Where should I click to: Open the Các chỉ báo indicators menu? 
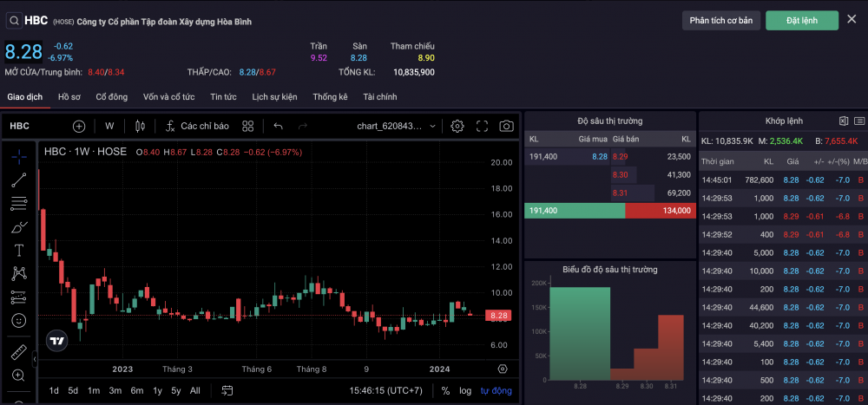point(197,126)
